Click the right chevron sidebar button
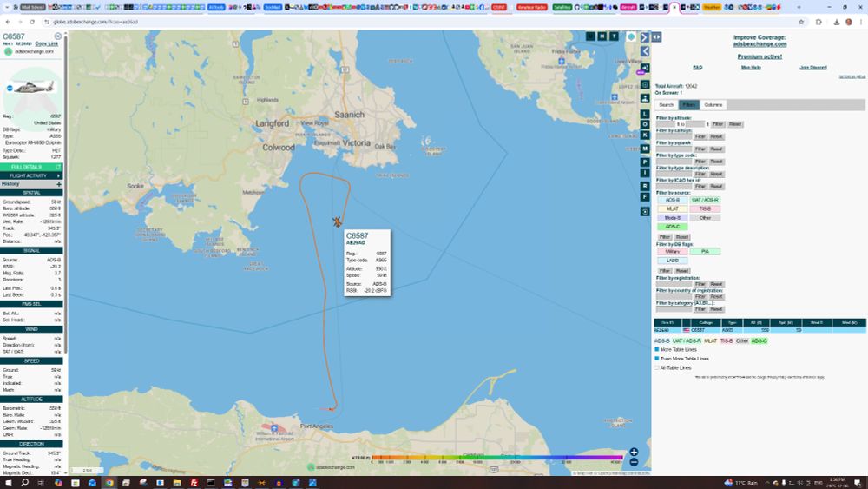The height and width of the screenshot is (489, 868). pyautogui.click(x=645, y=37)
